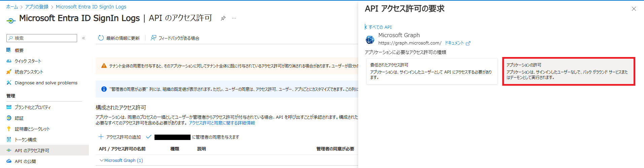Screen dimensions: 644x168
Task: Click the API のアクセス許可 sidebar icon
Action: (9, 150)
